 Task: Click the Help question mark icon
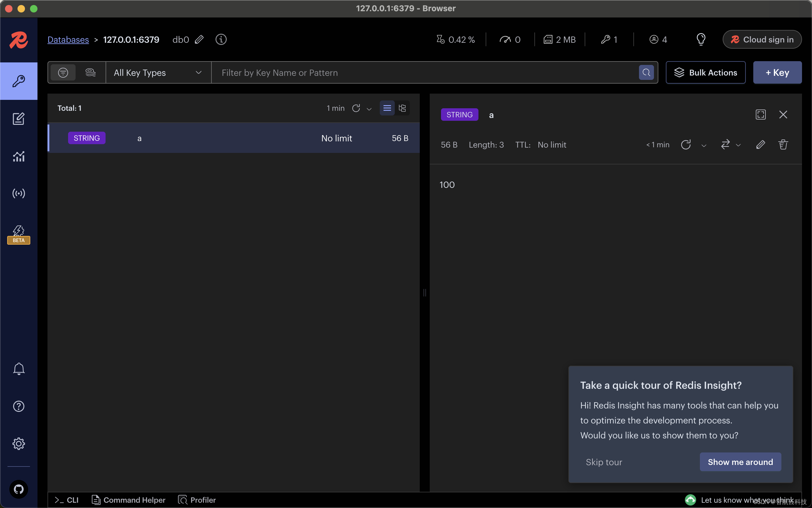click(x=18, y=406)
